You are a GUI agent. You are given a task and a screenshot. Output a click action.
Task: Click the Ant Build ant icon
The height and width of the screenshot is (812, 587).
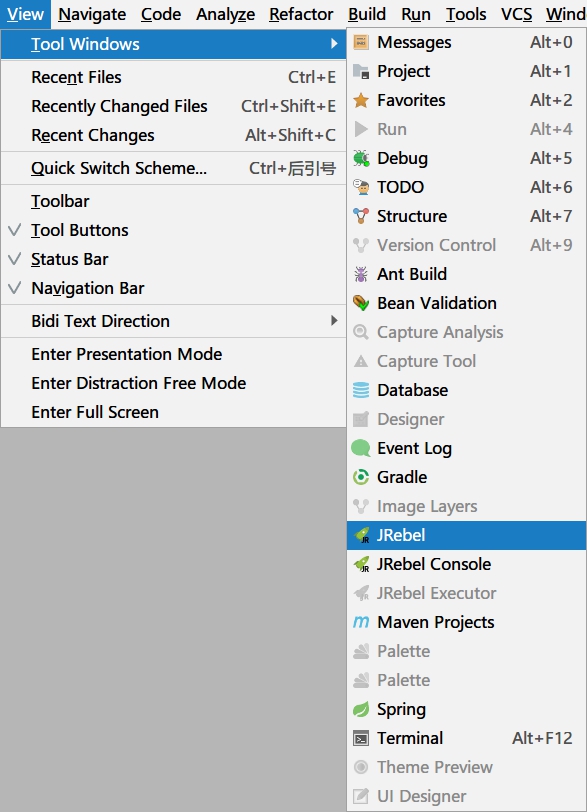(361, 274)
